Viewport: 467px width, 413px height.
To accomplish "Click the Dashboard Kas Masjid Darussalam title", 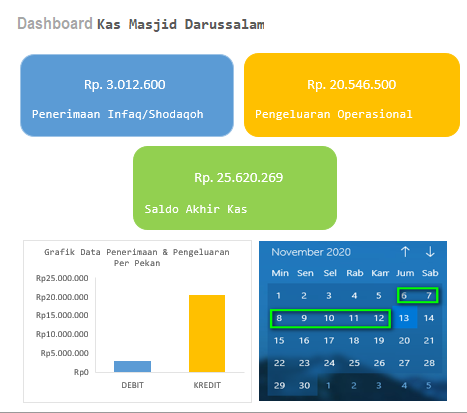I will coord(141,24).
